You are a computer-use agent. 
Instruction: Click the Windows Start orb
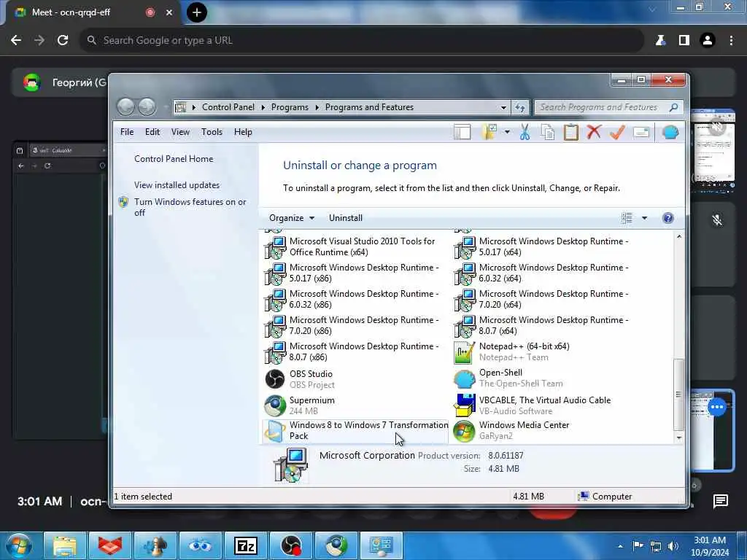(18, 545)
